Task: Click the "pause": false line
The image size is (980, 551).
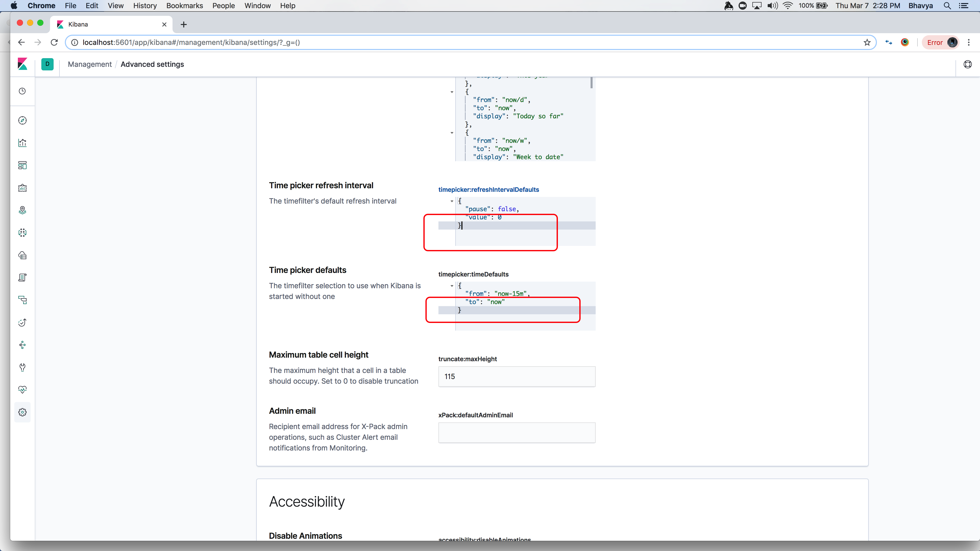Action: [x=492, y=209]
